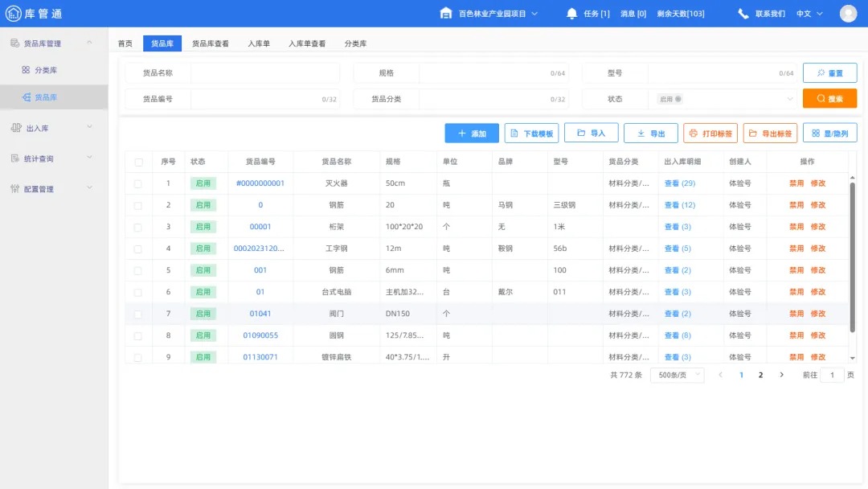Click the user avatar icon

(x=848, y=12)
